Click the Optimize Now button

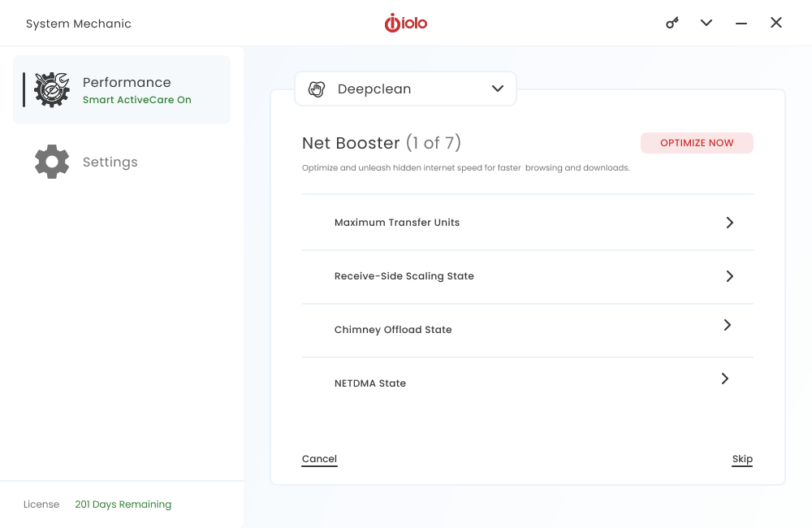(x=697, y=143)
